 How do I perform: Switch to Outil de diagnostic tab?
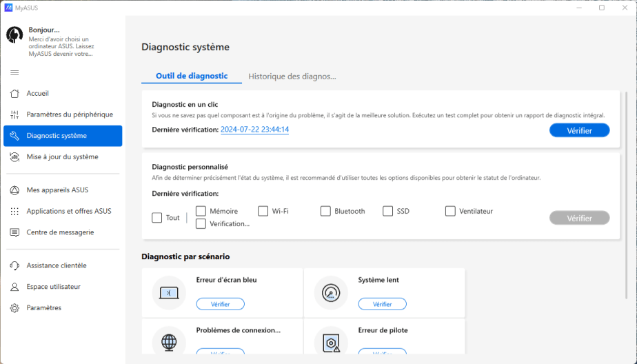192,76
